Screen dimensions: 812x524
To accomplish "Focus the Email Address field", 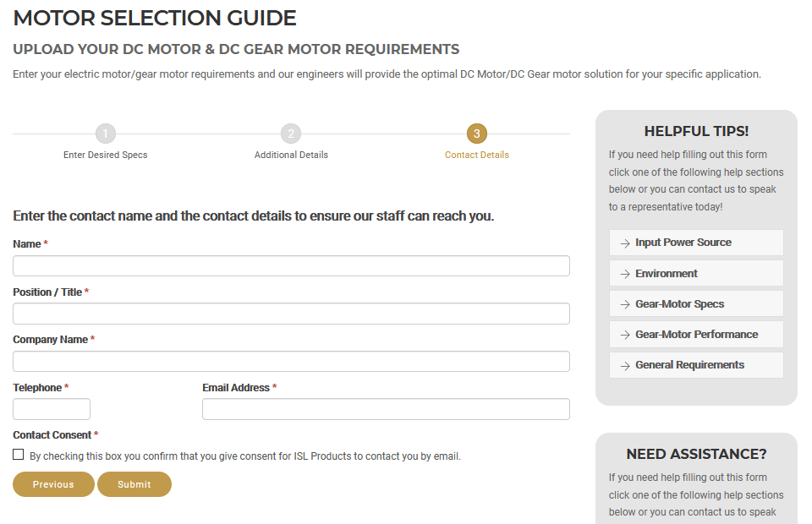I will click(x=386, y=410).
